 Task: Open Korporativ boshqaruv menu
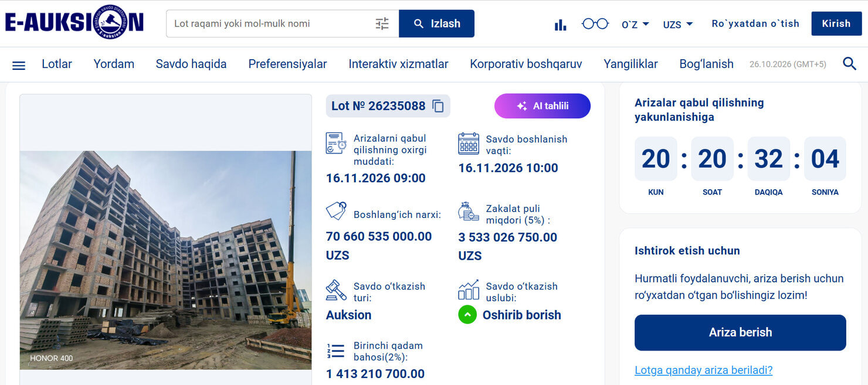pyautogui.click(x=526, y=64)
